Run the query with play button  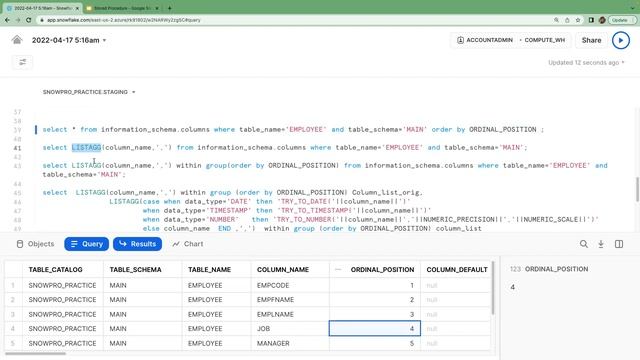(x=620, y=40)
